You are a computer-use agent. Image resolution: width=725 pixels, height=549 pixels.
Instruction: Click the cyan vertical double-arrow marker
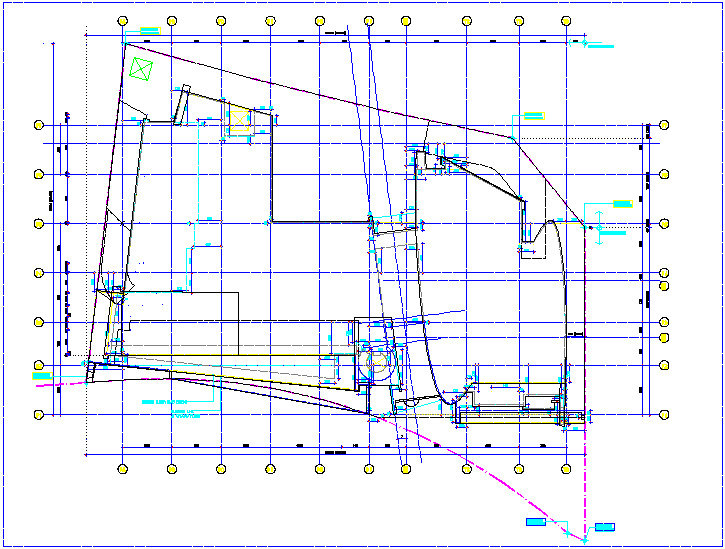[x=599, y=228]
